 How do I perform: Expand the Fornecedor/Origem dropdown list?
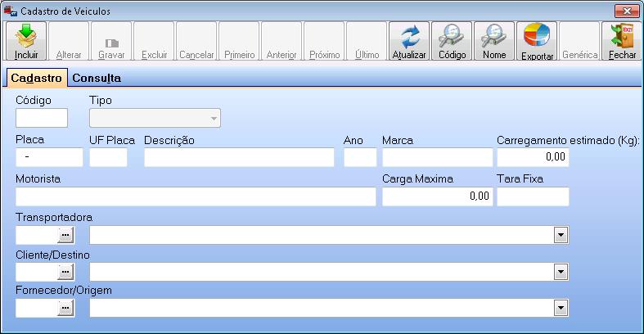pyautogui.click(x=561, y=308)
